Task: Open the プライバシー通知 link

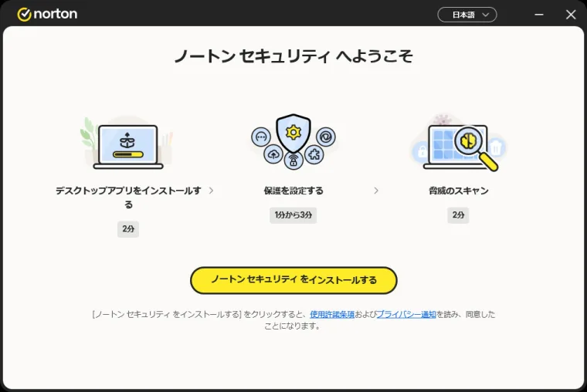Action: click(x=406, y=315)
